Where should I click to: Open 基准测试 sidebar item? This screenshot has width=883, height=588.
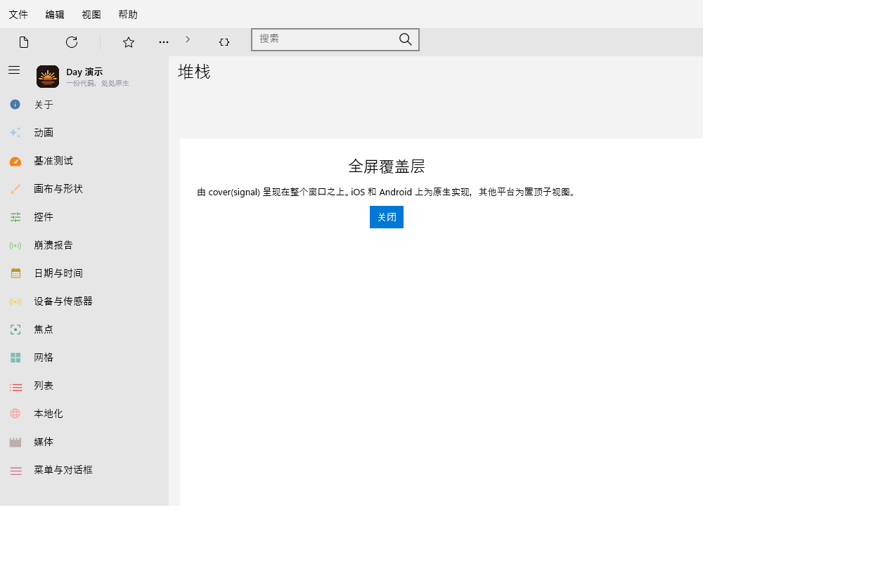(84, 161)
